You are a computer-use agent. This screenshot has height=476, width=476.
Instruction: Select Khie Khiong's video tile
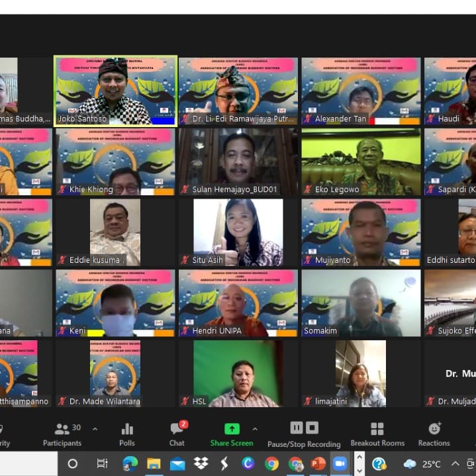click(115, 162)
